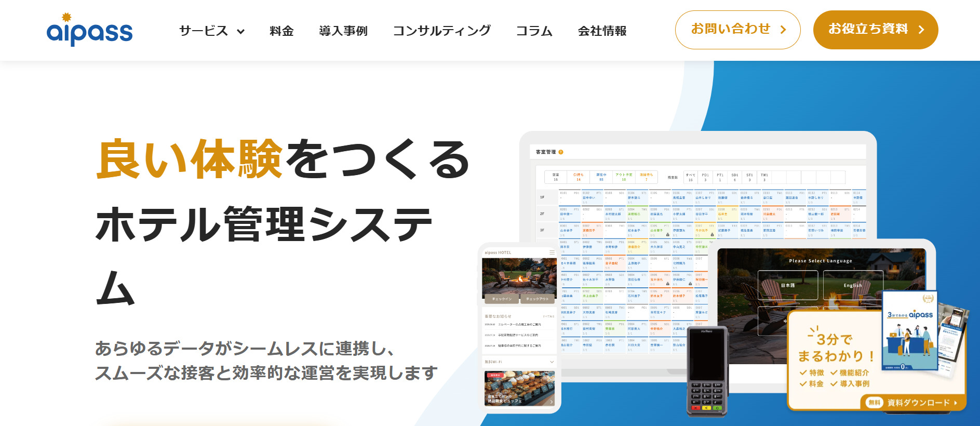Click the あらゆるデータがシームレスに連携し subtitle line
The height and width of the screenshot is (426, 980).
point(245,348)
